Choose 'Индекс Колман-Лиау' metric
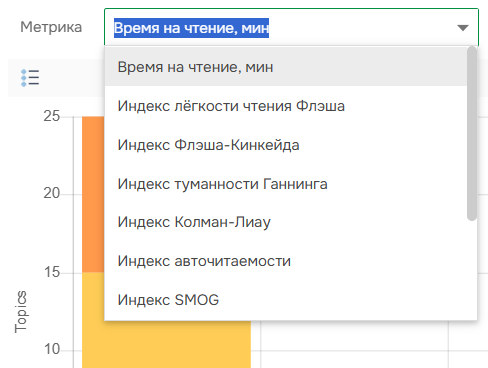 286,222
